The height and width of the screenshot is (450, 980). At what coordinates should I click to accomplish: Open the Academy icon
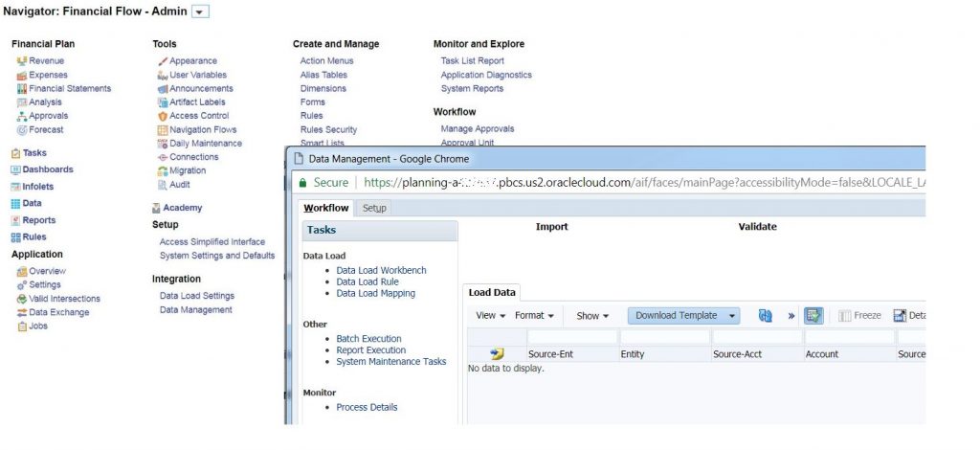click(x=156, y=208)
